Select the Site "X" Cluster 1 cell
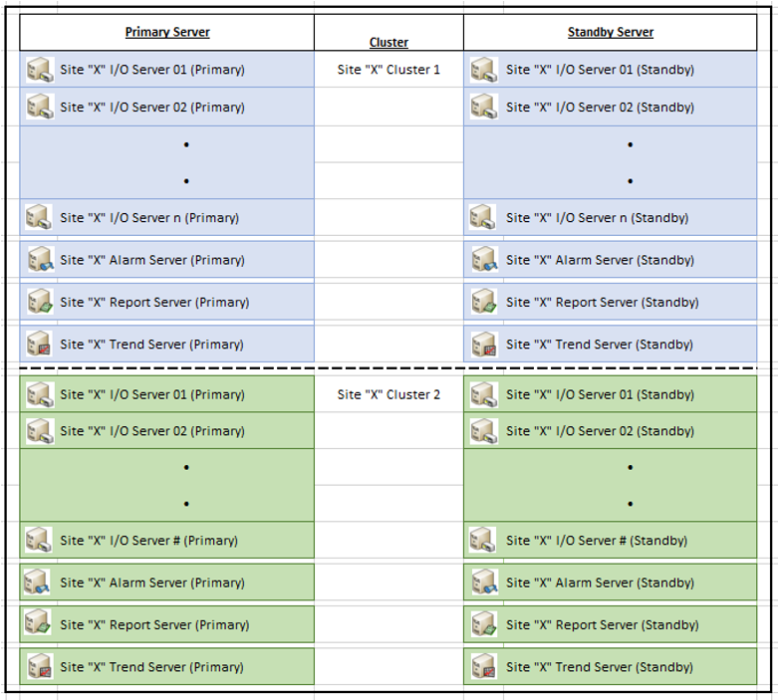Viewport: 778px width, 700px height. pos(389,70)
